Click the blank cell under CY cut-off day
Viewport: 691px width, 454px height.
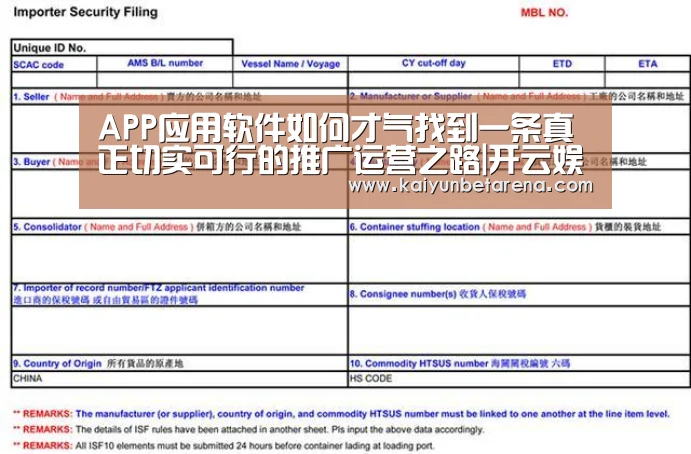coord(434,80)
